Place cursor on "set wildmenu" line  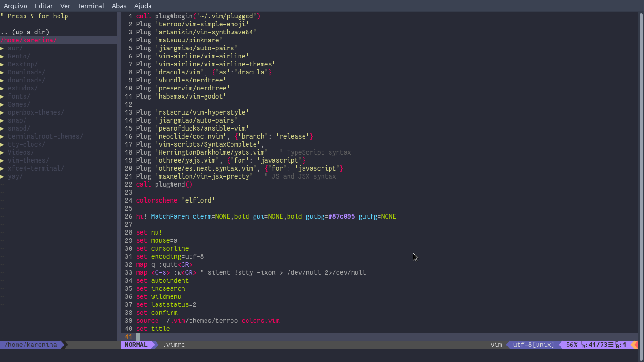(x=158, y=296)
